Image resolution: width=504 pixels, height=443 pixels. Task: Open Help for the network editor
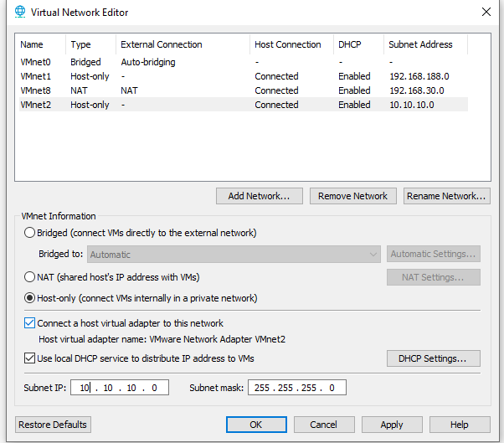[460, 425]
